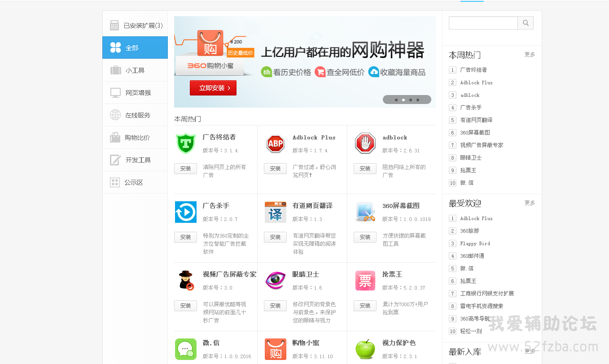
Task: Click 更多 next to 最新入库
Action: (530, 351)
